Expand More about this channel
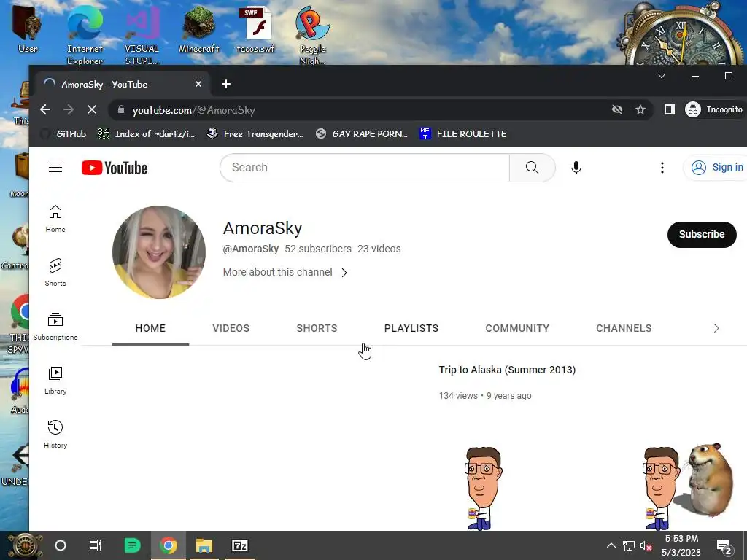Image resolution: width=747 pixels, height=560 pixels. click(285, 273)
